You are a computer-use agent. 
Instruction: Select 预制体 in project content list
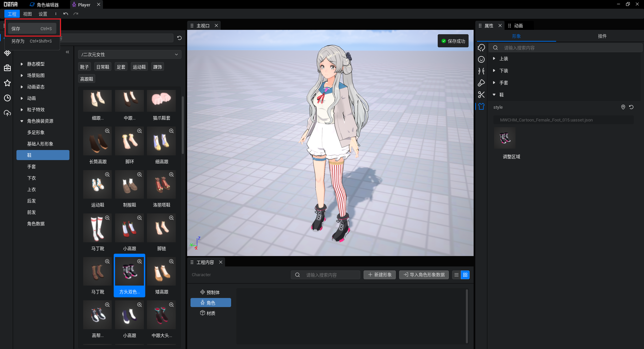click(211, 292)
